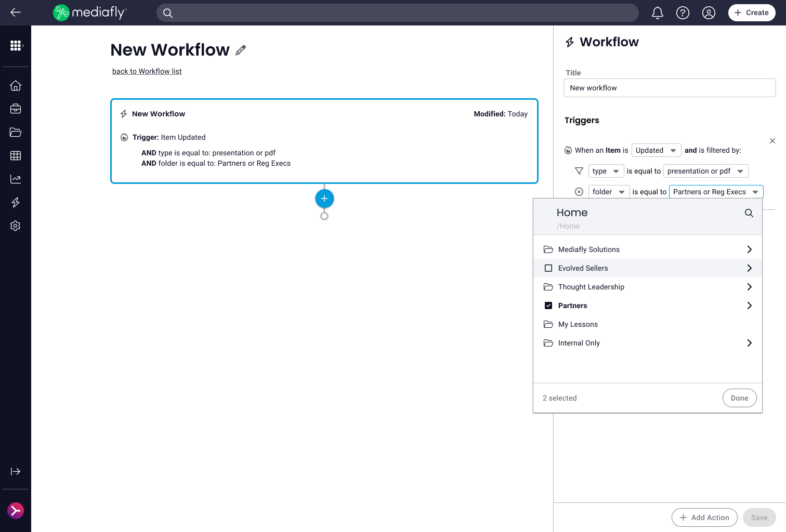Open the type filter dropdown
786x532 pixels.
click(606, 171)
